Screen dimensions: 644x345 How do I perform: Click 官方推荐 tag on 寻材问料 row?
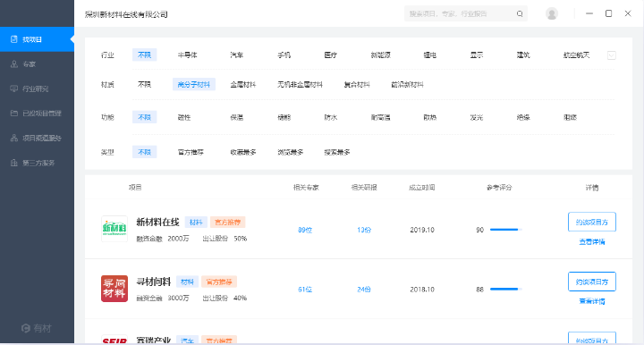(219, 282)
